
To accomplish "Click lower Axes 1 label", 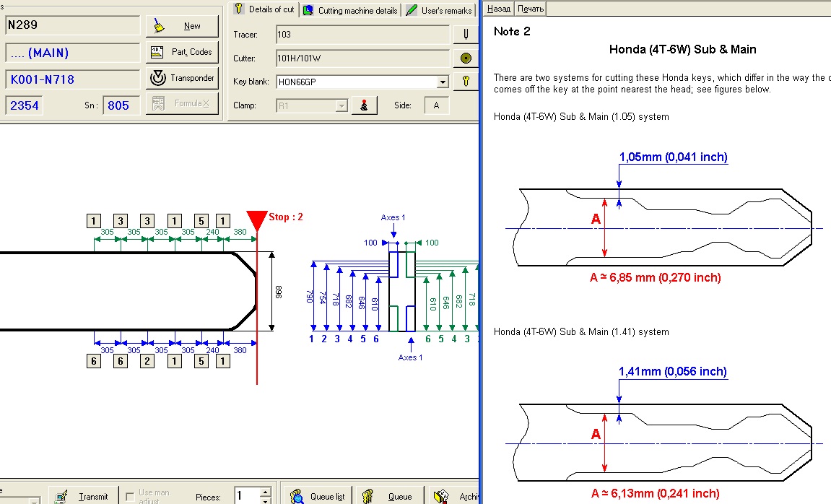I will pos(410,357).
